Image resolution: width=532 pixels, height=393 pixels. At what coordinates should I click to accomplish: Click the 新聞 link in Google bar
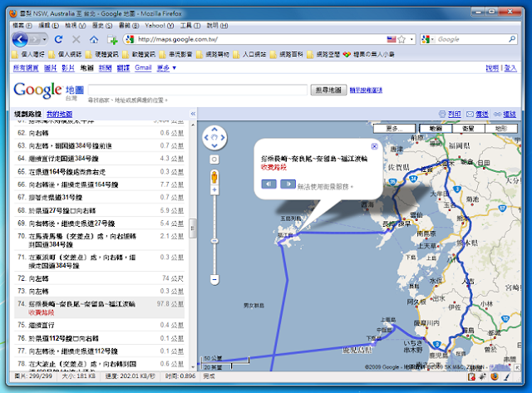coord(106,68)
